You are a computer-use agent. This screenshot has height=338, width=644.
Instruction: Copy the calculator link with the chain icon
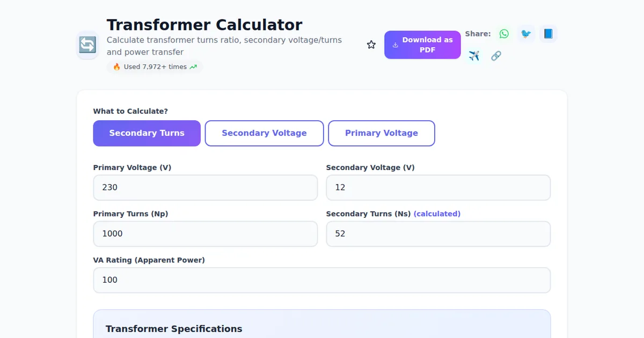tap(496, 55)
